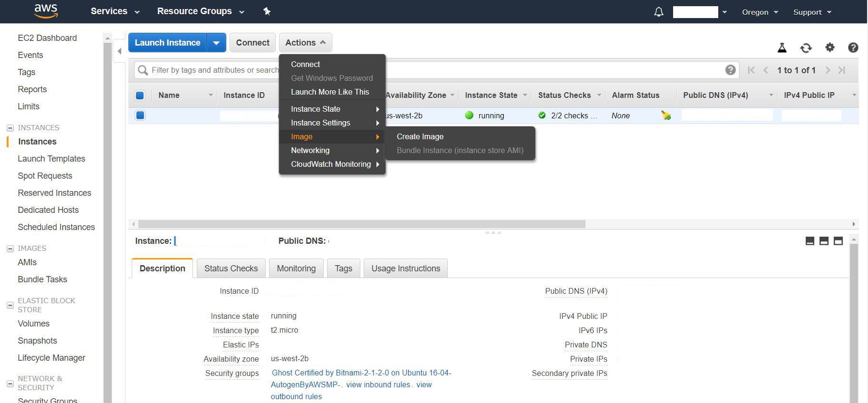Refresh the instance list icon

[x=806, y=48]
